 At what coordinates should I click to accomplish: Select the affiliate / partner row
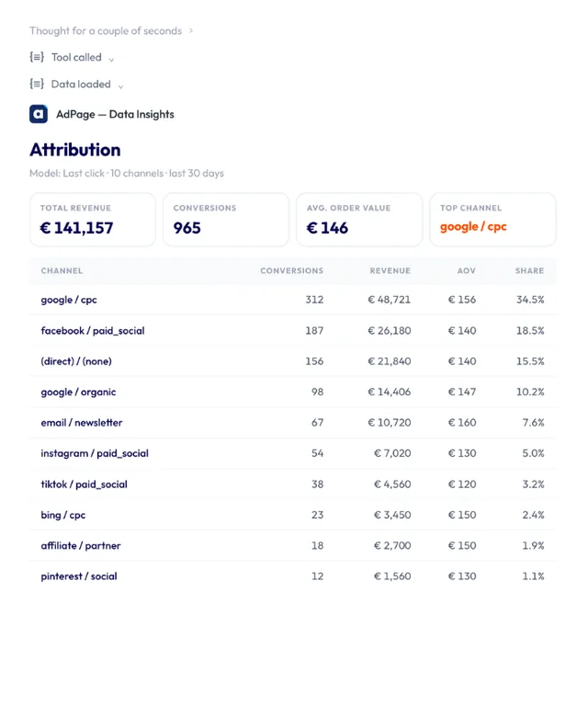coord(293,545)
